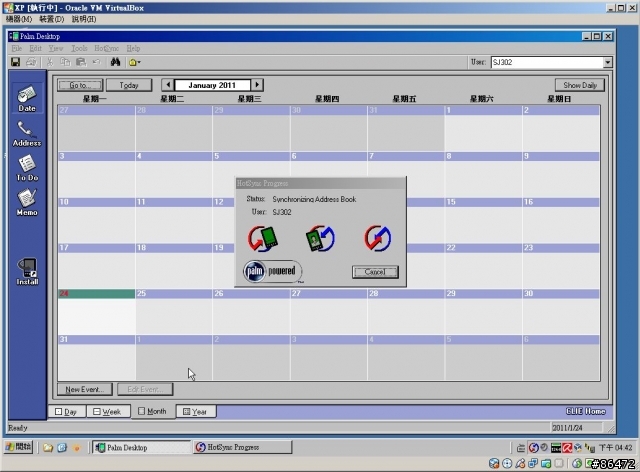Click the Undo toolbar icon
This screenshot has width=640, height=472.
point(96,62)
